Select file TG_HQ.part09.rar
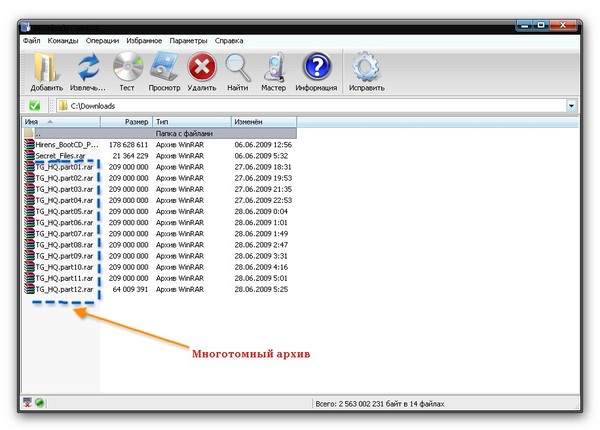 click(x=64, y=256)
